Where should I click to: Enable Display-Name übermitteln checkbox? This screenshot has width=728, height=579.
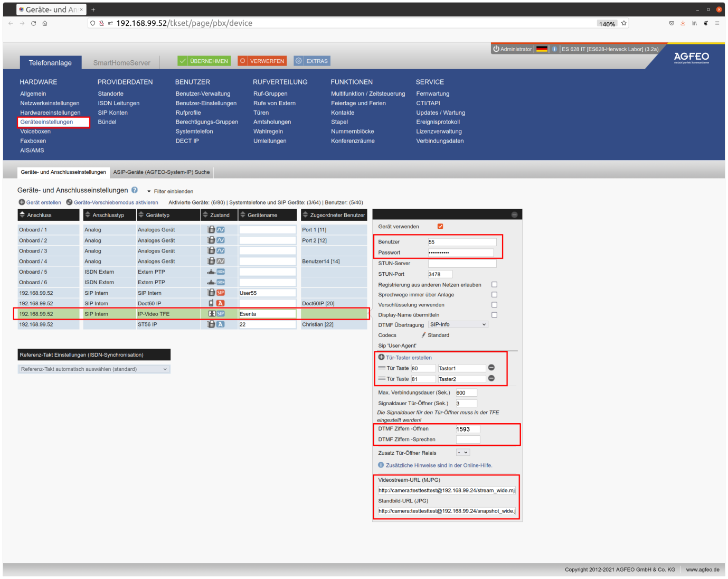click(494, 314)
